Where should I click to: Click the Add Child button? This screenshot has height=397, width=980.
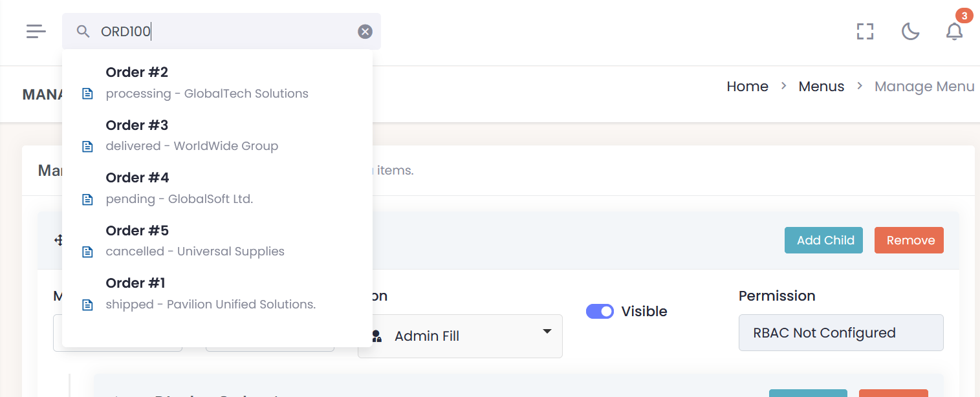(823, 241)
